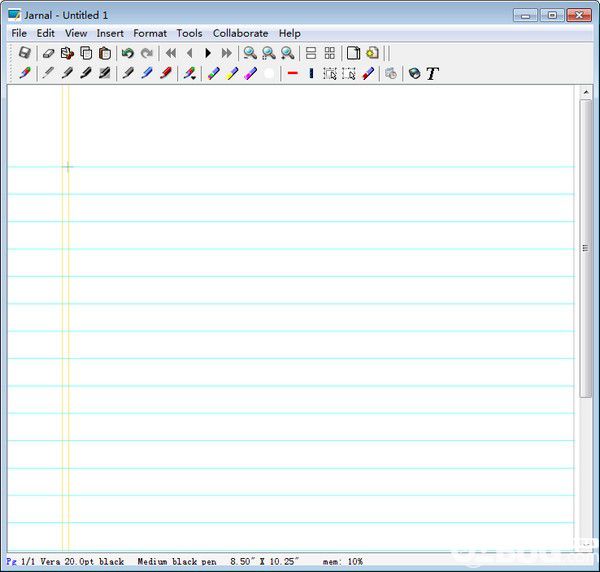Open the Format menu
This screenshot has width=600, height=572.
[150, 33]
